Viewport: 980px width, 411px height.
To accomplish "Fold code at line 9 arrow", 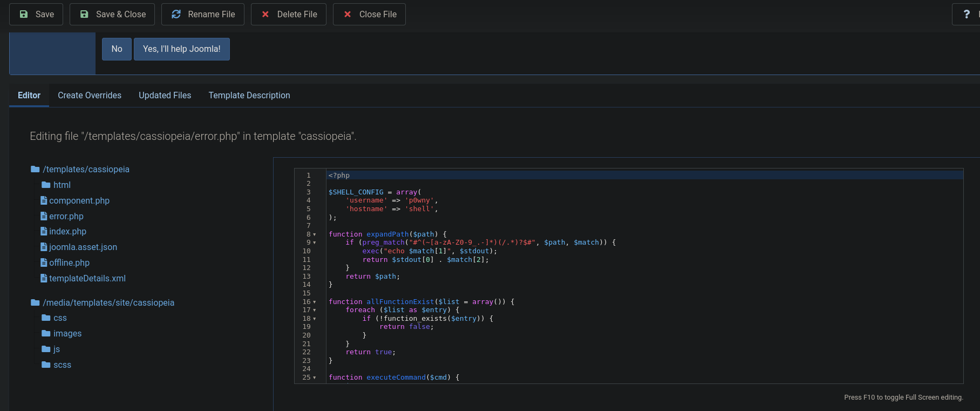I will pyautogui.click(x=315, y=242).
